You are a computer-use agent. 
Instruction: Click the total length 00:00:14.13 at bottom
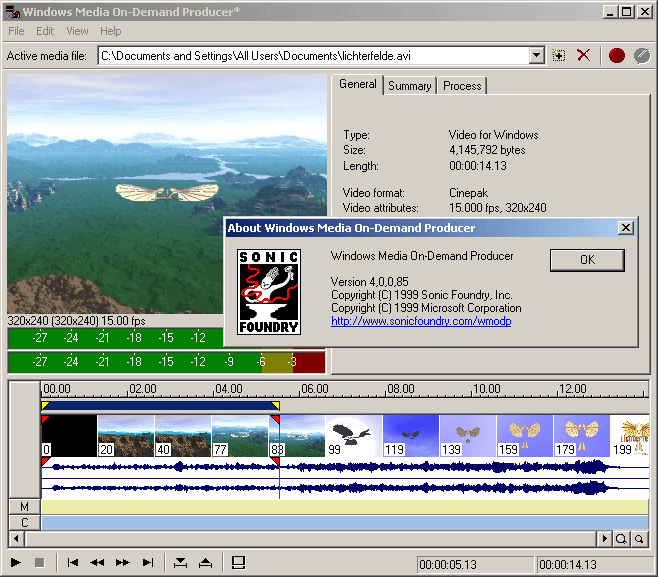[568, 565]
